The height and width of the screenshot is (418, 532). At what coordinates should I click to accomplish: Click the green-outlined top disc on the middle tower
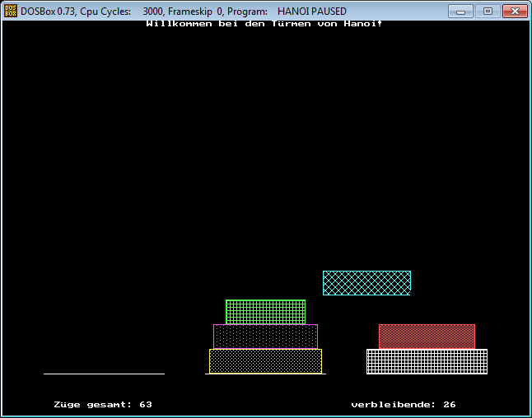click(x=265, y=312)
